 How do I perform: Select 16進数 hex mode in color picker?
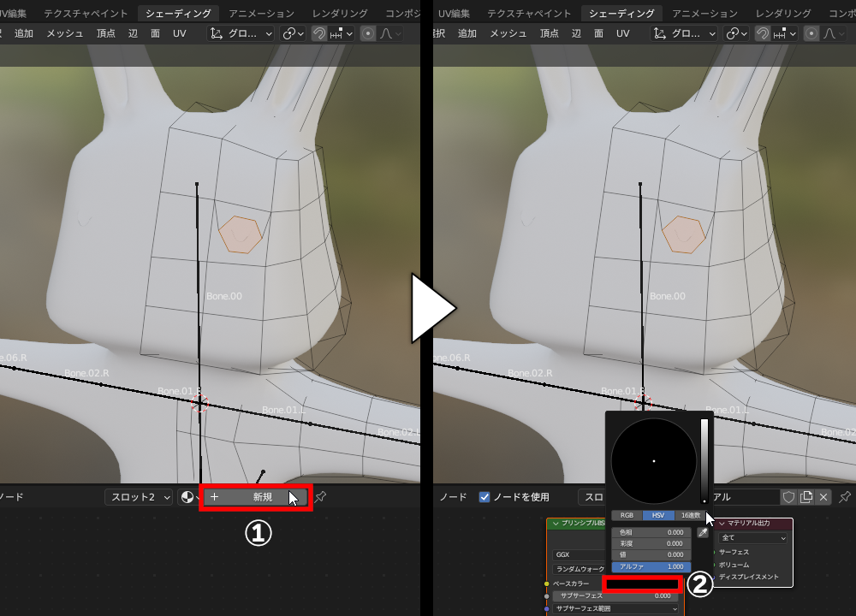[690, 515]
